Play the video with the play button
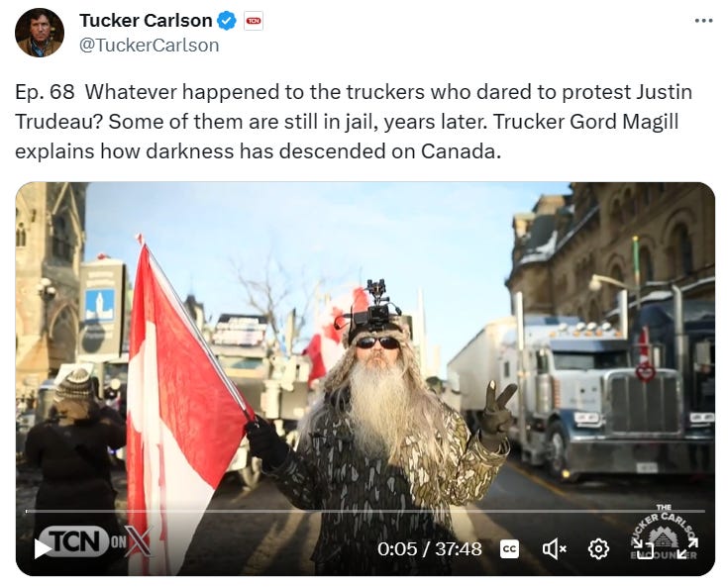728x587 pixels. pos(43,549)
